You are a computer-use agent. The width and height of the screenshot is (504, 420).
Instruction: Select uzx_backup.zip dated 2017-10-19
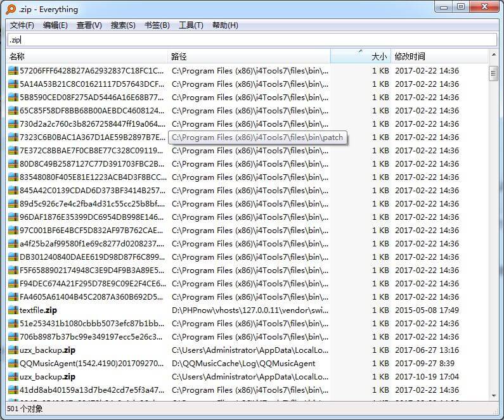48,377
